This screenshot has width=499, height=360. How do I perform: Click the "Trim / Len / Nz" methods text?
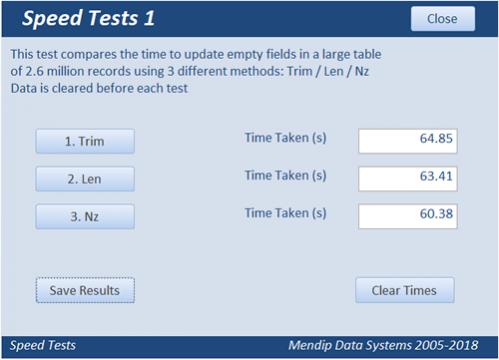(x=328, y=71)
